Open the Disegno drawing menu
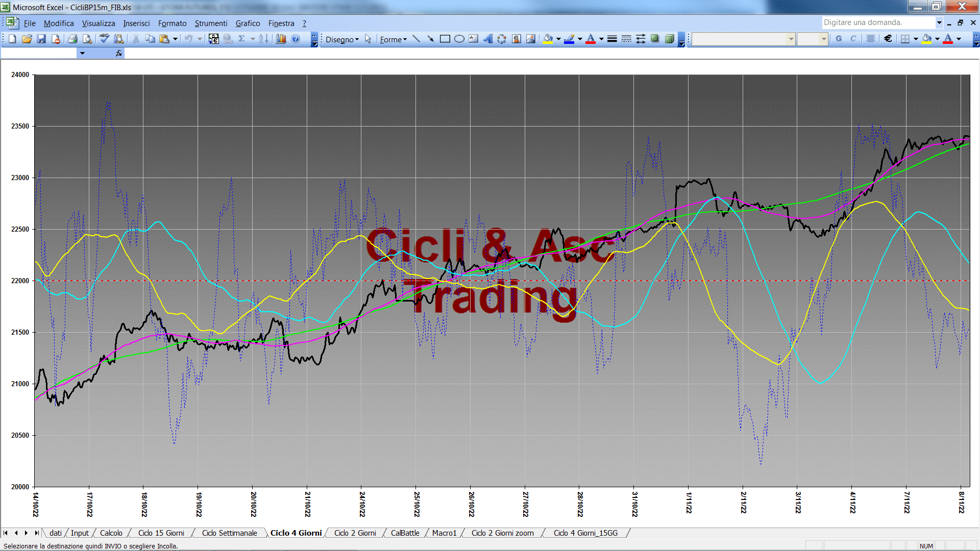 [342, 39]
